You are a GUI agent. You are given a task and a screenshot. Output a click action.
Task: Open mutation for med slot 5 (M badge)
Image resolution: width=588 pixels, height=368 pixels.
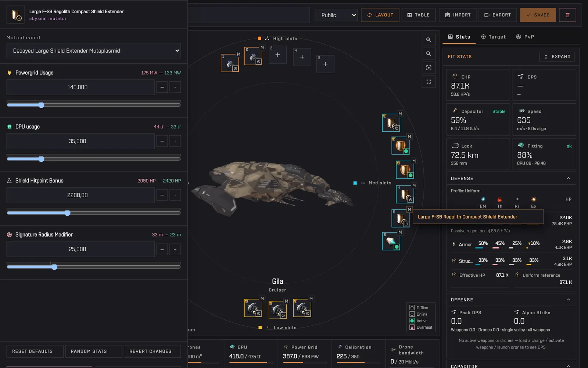point(409,209)
